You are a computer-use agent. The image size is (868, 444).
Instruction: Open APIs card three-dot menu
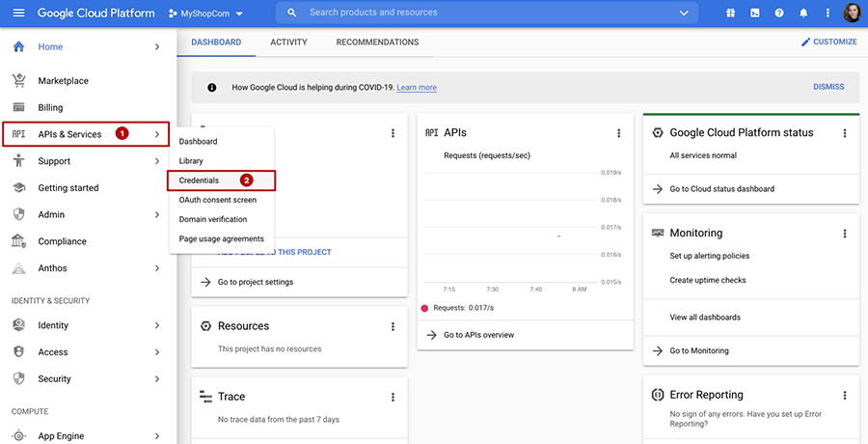coord(619,133)
